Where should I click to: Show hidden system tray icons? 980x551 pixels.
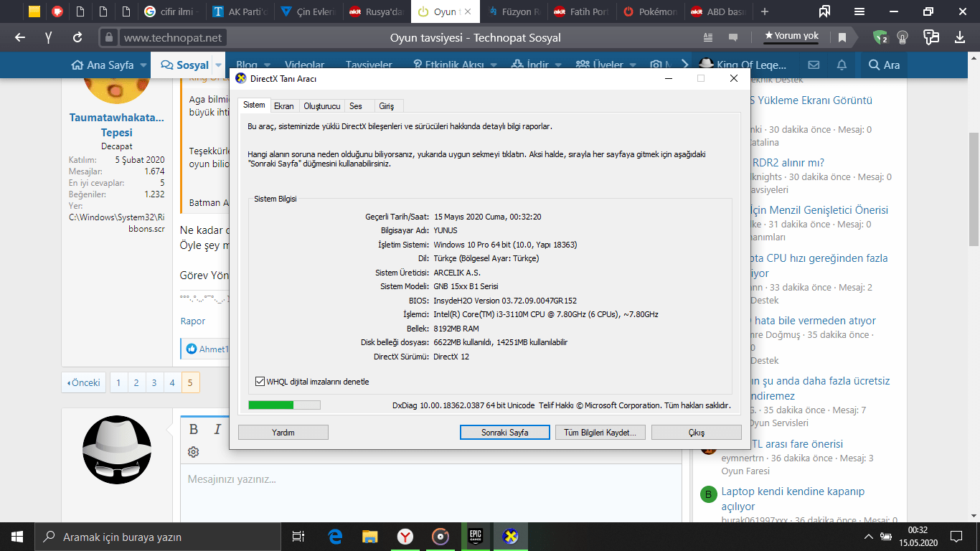(x=868, y=537)
